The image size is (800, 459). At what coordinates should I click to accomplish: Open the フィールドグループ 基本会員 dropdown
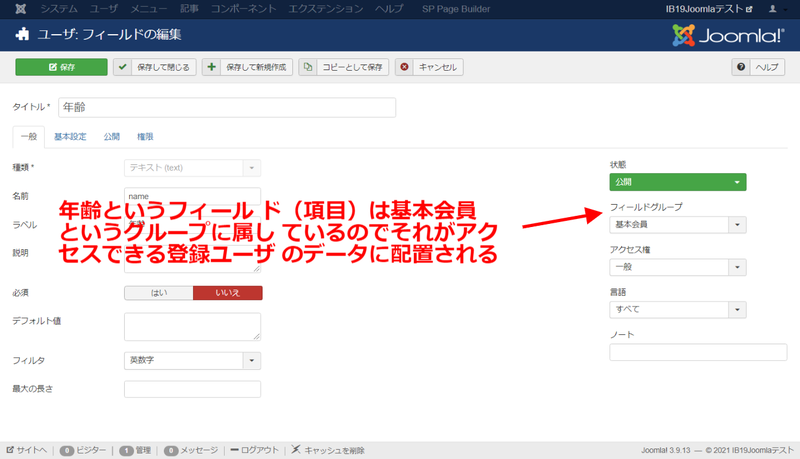677,225
